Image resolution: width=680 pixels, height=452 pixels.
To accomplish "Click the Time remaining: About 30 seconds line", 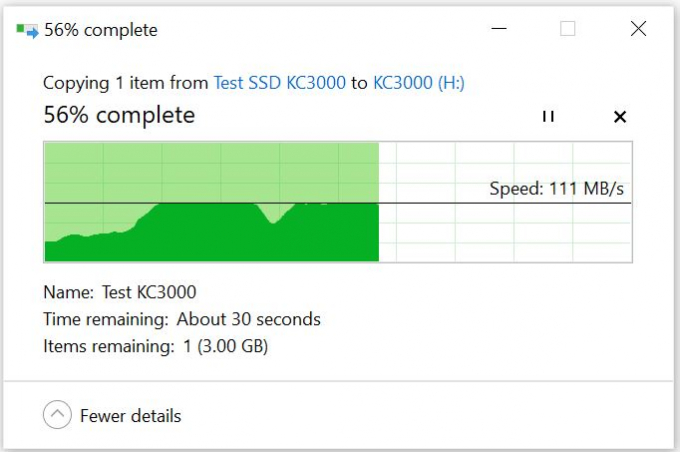I will pos(182,319).
